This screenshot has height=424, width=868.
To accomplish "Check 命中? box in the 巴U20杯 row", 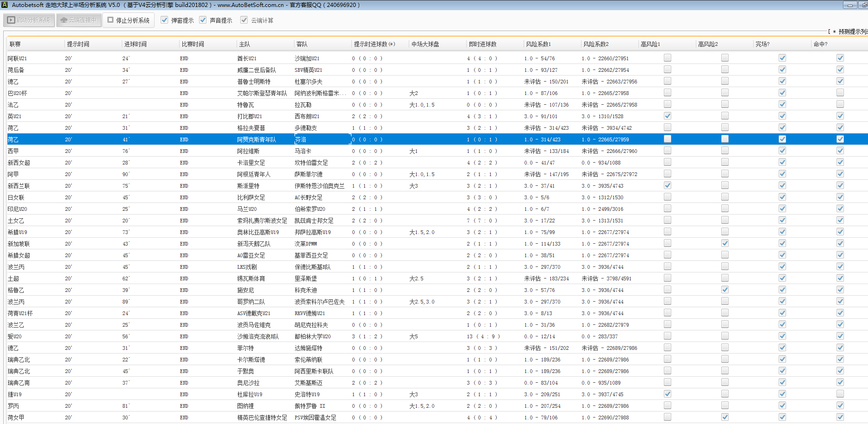I will pos(840,93).
